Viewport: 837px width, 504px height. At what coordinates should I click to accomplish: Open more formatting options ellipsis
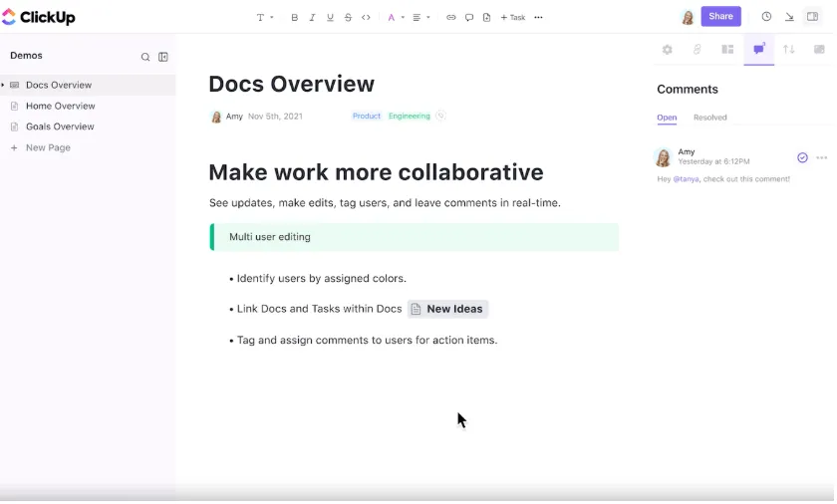click(x=539, y=18)
